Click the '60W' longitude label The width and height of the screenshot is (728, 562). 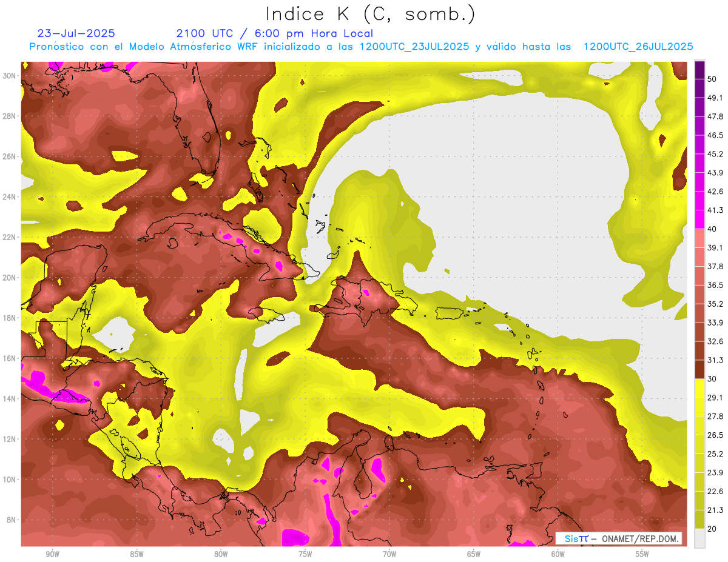point(558,554)
